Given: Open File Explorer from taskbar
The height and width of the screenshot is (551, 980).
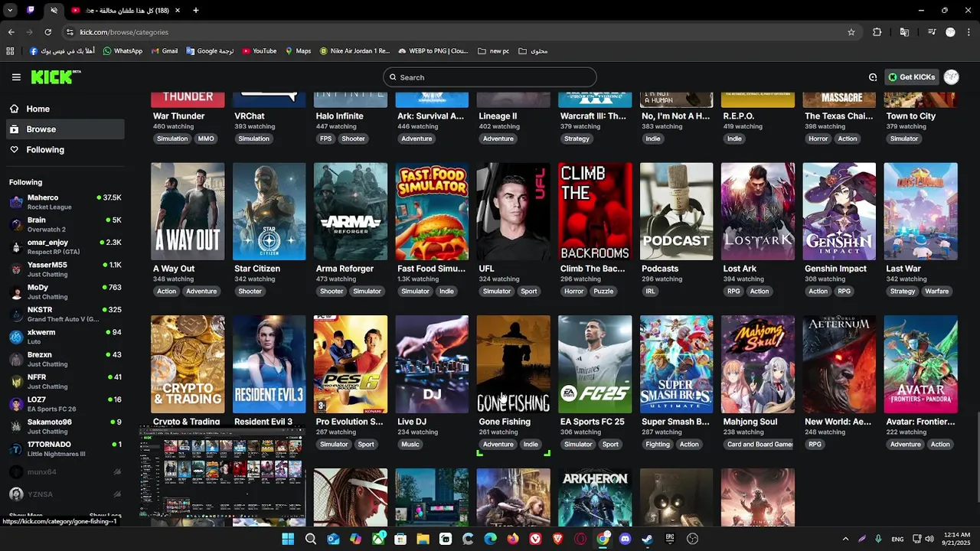Looking at the screenshot, I should [x=423, y=539].
